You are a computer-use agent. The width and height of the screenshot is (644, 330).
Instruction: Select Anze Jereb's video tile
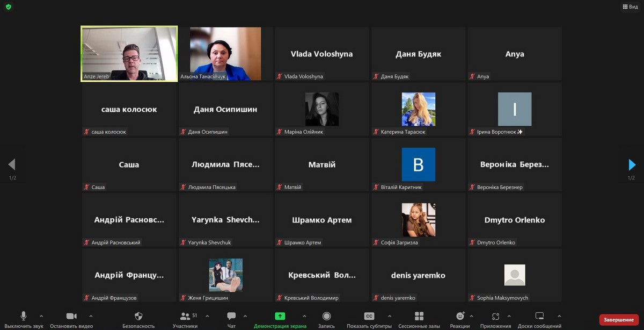pos(129,54)
